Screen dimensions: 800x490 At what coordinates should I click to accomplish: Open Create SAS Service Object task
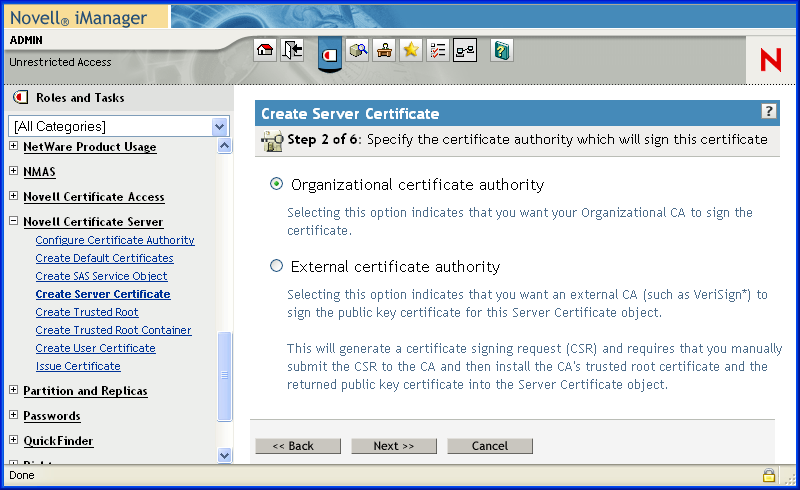tap(102, 276)
